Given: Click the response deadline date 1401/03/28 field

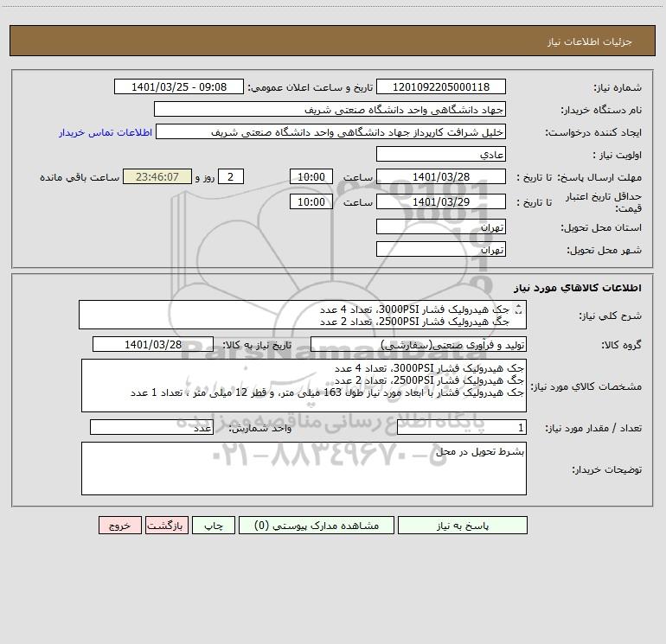Looking at the screenshot, I should point(441,176).
